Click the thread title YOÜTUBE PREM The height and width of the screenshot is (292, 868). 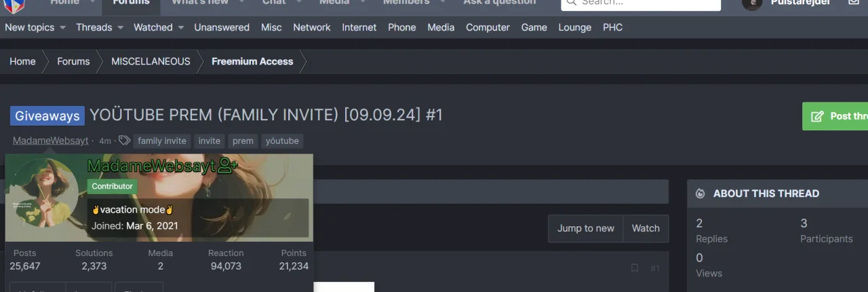(x=267, y=115)
